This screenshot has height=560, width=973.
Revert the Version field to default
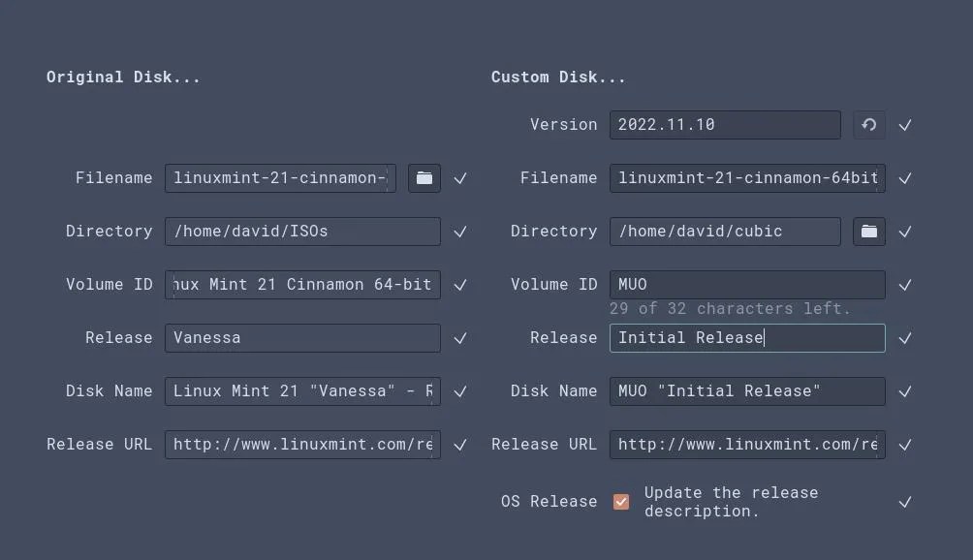[868, 124]
